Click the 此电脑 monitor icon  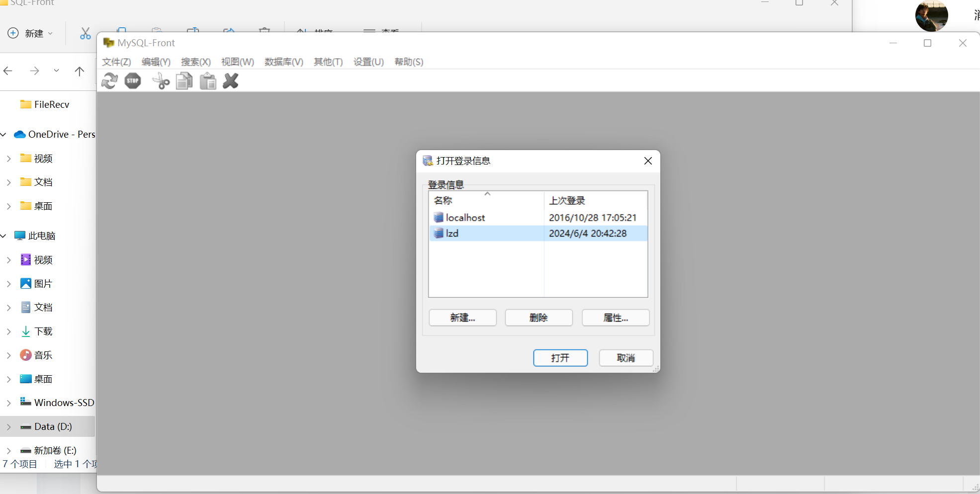tap(20, 236)
